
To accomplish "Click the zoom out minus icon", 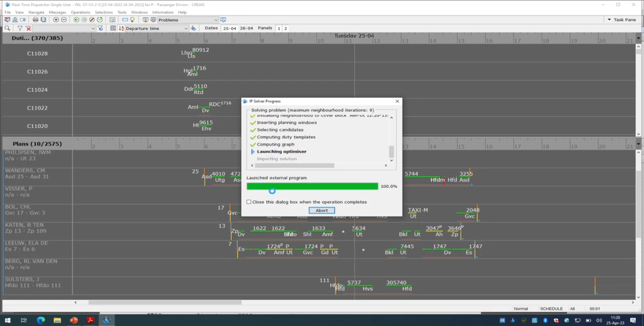I will 64,20.
